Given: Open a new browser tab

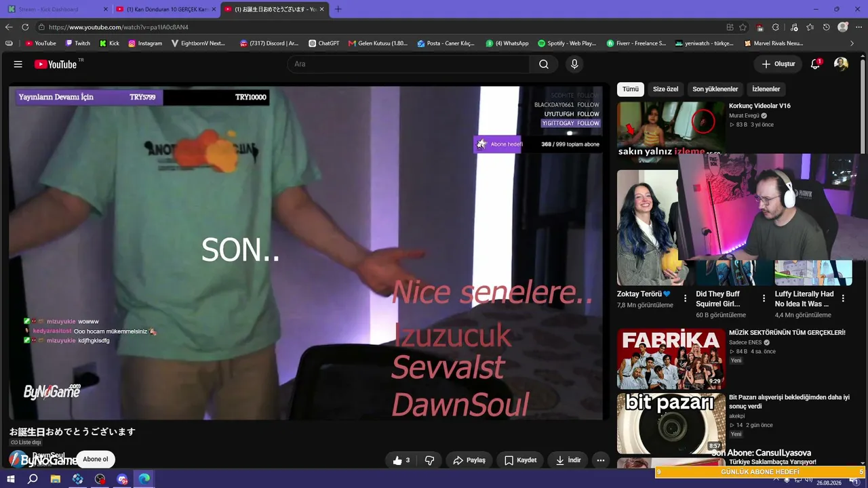Looking at the screenshot, I should [x=338, y=9].
